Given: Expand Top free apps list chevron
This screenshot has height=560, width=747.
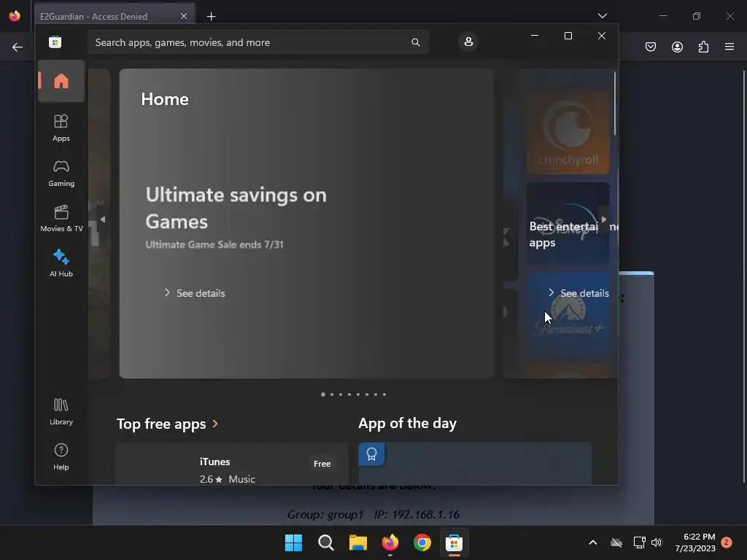Looking at the screenshot, I should (215, 424).
